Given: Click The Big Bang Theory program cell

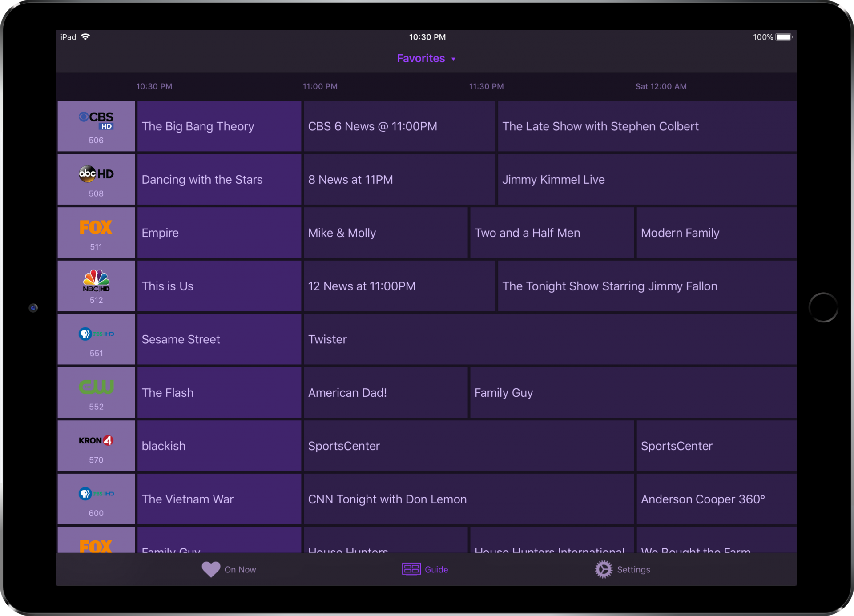Looking at the screenshot, I should tap(217, 125).
